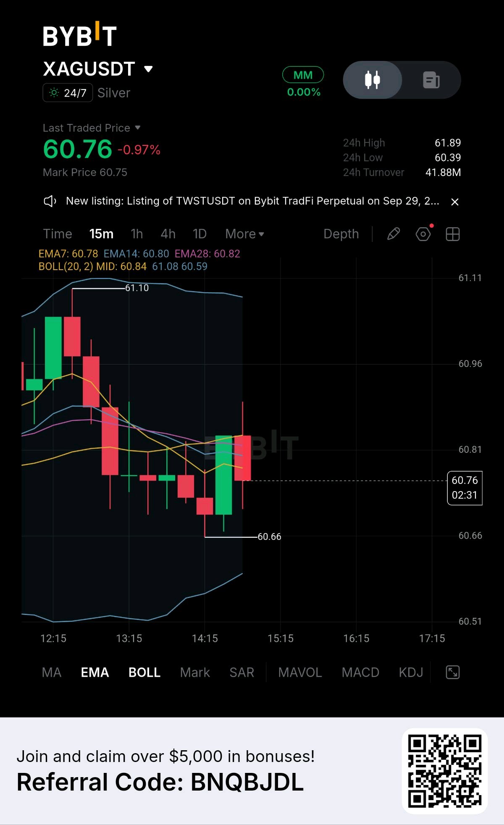Screen dimensions: 504x825
Task: Switch to order book view icon
Action: (431, 80)
